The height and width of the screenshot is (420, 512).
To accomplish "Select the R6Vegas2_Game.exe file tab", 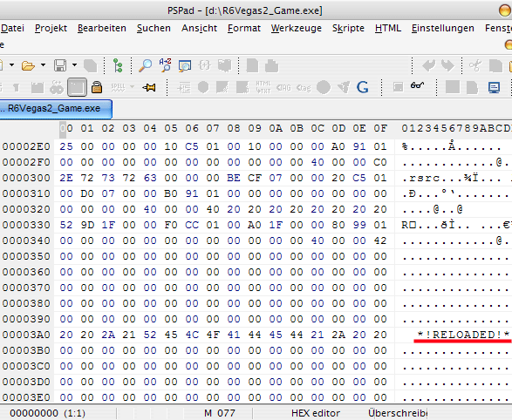I will click(55, 108).
